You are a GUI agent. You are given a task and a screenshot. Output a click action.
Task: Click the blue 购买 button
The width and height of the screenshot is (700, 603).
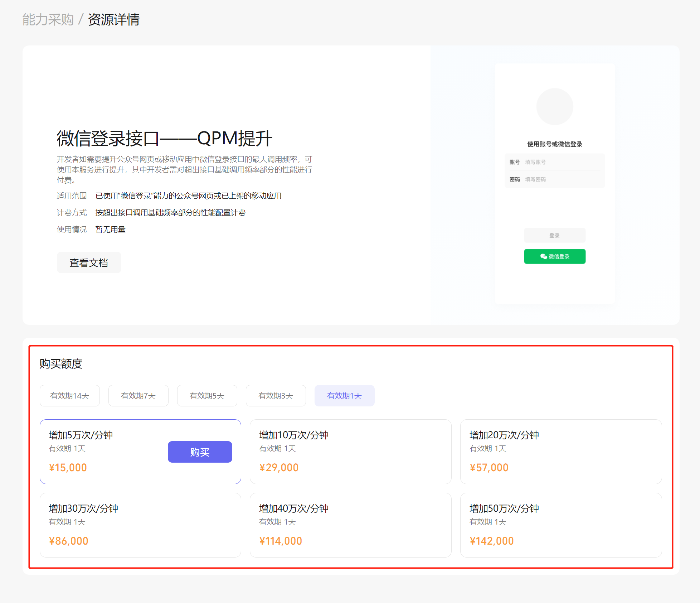200,452
